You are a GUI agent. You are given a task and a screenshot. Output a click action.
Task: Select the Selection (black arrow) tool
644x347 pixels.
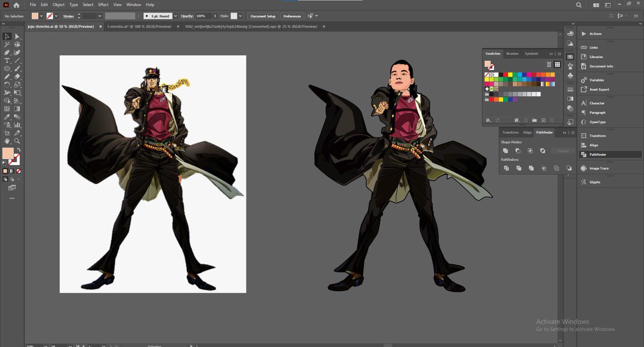pyautogui.click(x=7, y=37)
